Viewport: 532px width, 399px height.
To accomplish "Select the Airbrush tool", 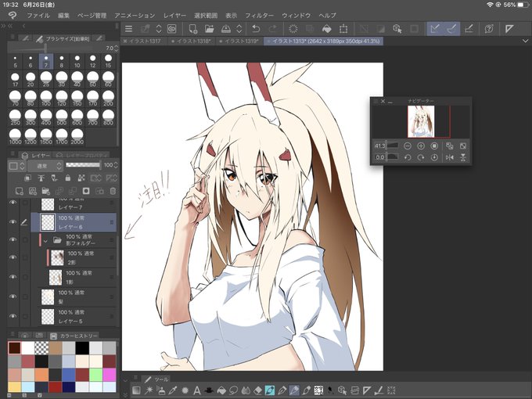I will (160, 390).
